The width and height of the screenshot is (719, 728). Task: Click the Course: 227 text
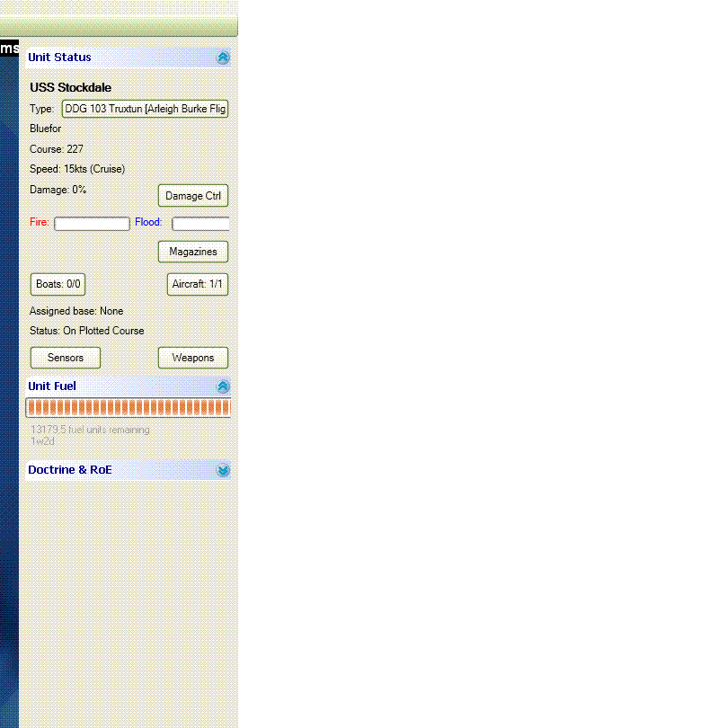(57, 149)
